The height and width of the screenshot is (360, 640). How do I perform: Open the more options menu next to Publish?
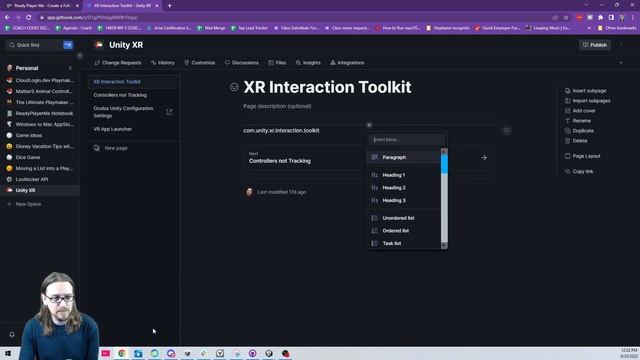tap(621, 45)
